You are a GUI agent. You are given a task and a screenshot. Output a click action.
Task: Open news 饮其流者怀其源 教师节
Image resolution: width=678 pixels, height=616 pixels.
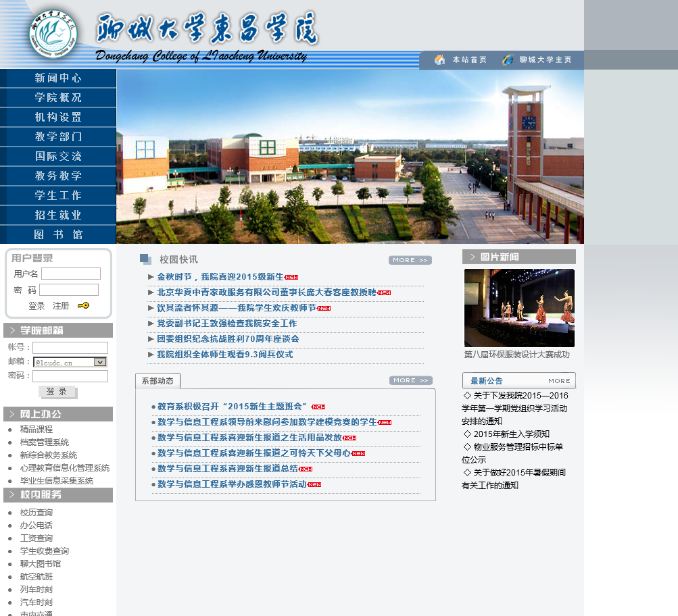(x=237, y=308)
